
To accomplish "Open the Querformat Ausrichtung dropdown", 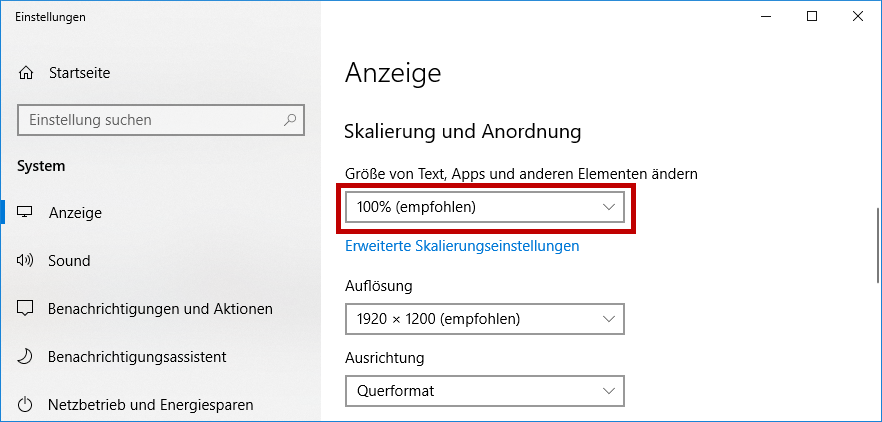I will (x=484, y=391).
